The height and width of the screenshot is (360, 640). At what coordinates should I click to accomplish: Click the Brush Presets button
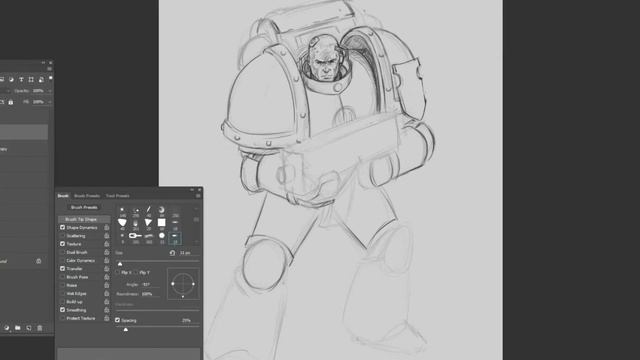click(84, 207)
